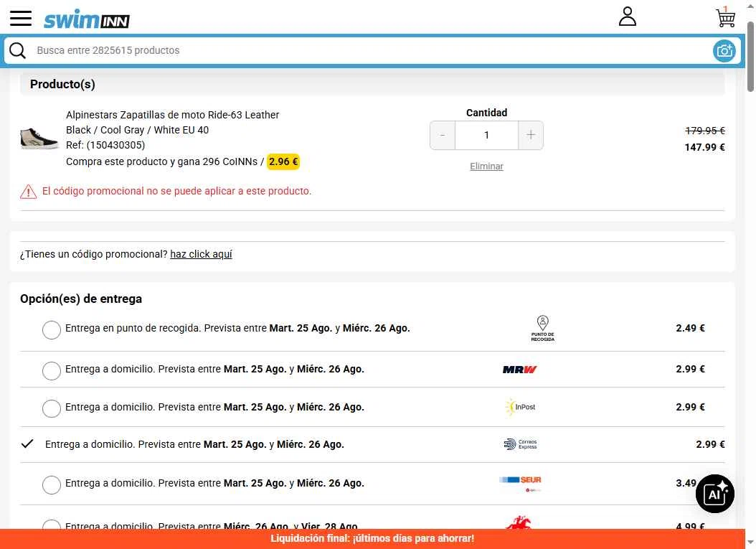
Task: Decrease quantity with minus button
Action: [443, 135]
